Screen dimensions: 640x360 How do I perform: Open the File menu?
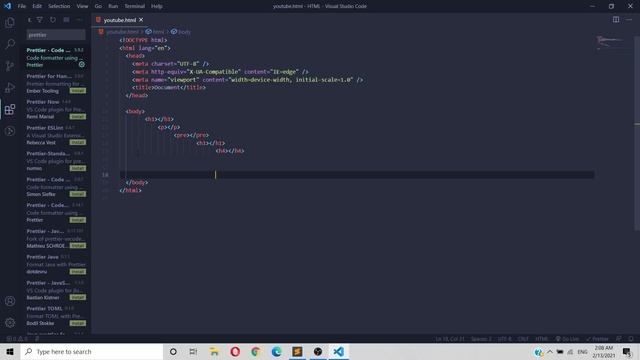coord(22,6)
